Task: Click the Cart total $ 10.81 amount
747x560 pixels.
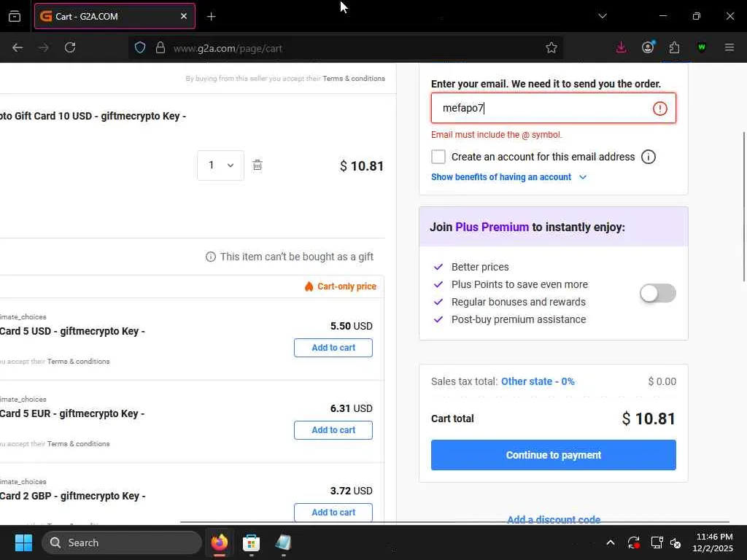Action: click(x=649, y=419)
